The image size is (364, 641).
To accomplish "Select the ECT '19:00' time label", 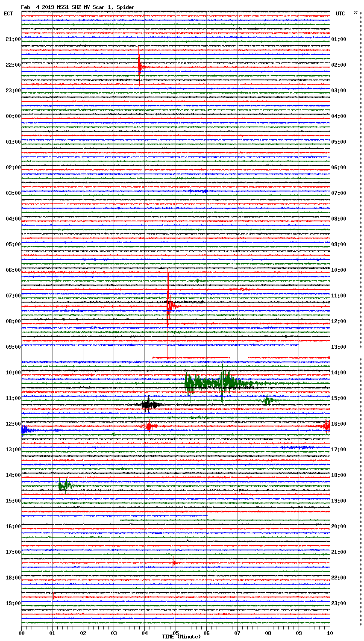I will [x=13, y=603].
